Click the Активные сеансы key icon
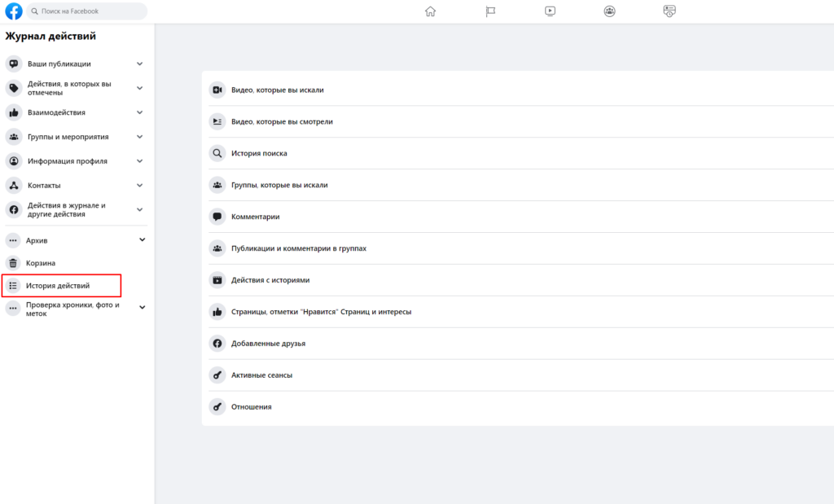This screenshot has height=504, width=834. coord(217,375)
